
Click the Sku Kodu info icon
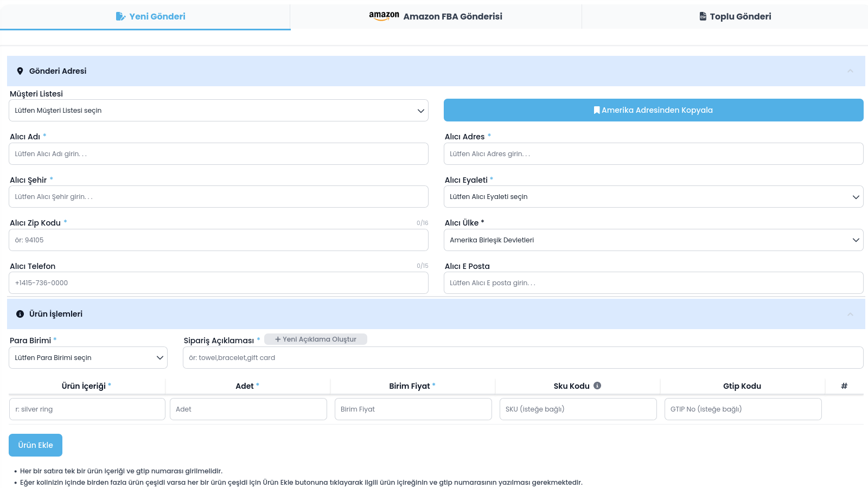point(597,386)
